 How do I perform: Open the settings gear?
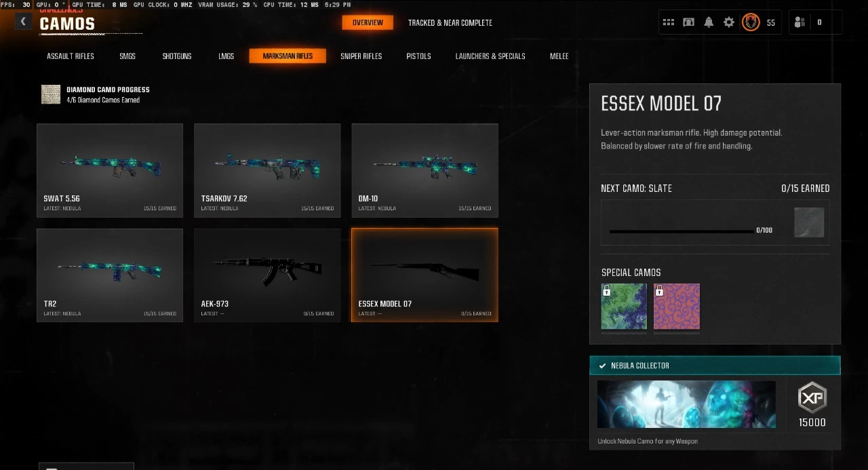point(729,22)
